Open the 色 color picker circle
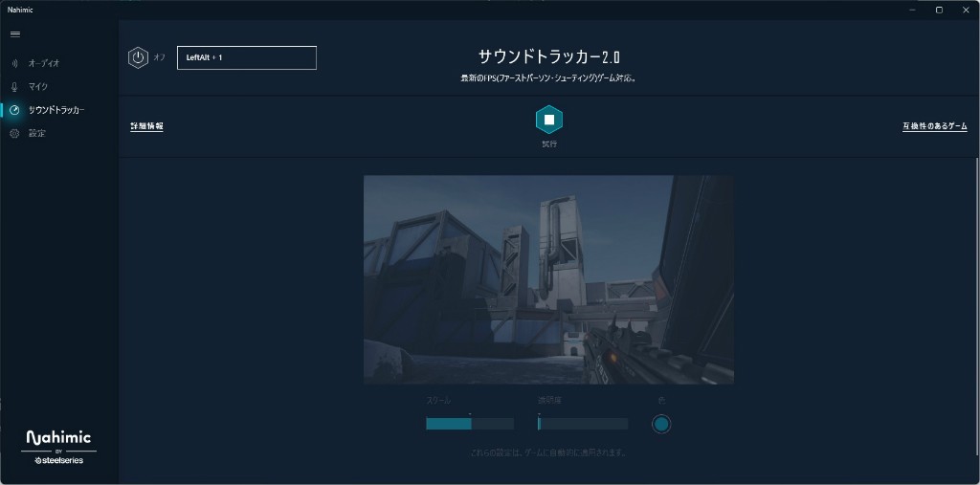 click(661, 425)
